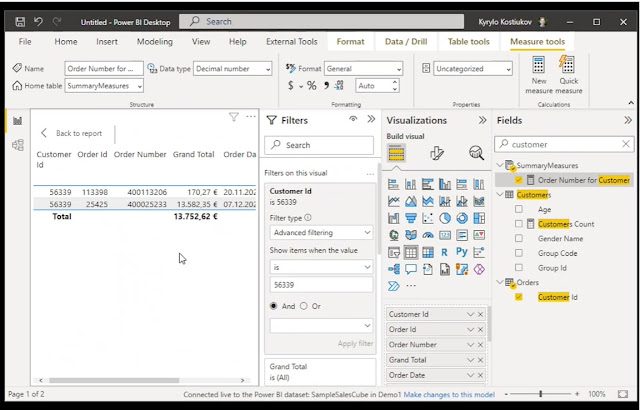Viewport: 640px width, 410px height.
Task: Select the gauge visual
Action: coord(428,235)
